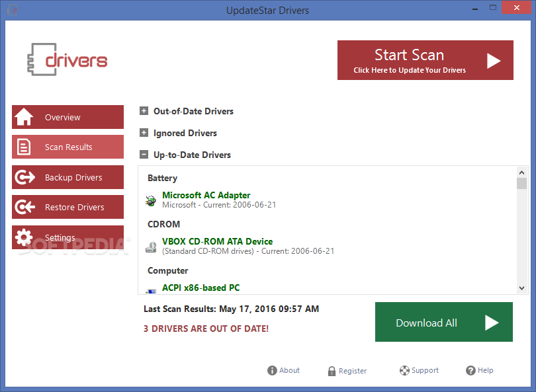Click the Computer category heading

168,271
